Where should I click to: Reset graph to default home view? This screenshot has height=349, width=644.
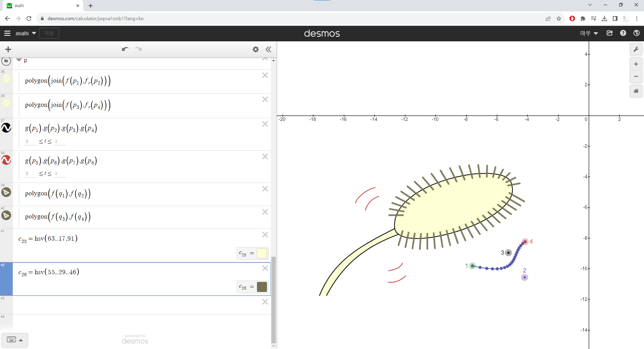[636, 91]
